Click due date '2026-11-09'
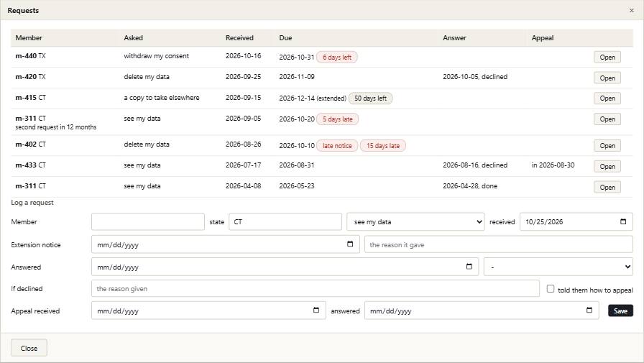Screen dimensions: 644x363 (x=297, y=77)
